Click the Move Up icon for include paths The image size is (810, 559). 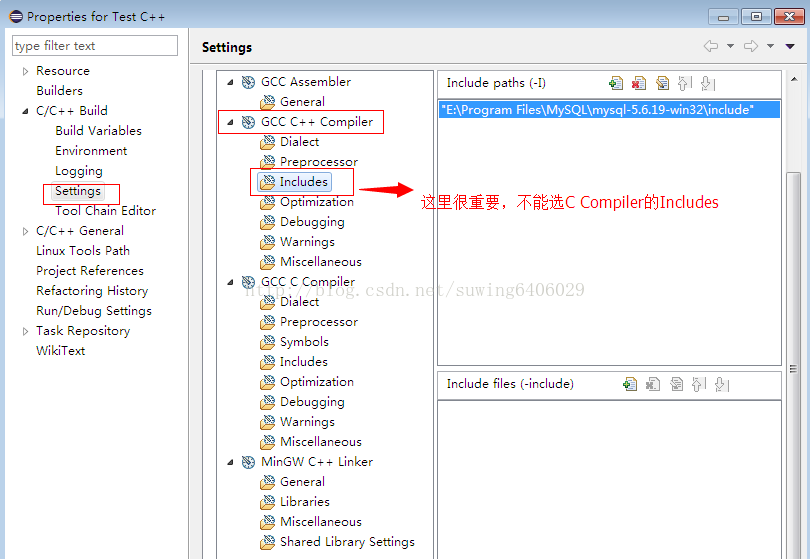coord(685,83)
